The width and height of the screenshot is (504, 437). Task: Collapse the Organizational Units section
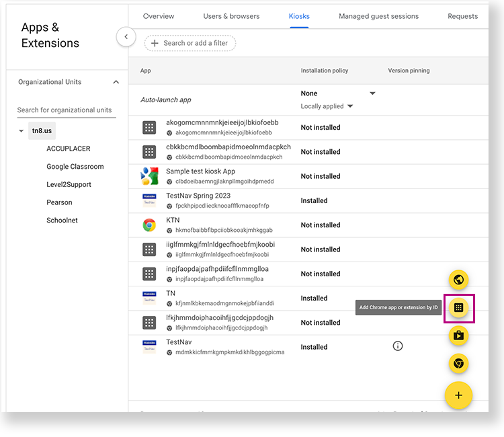pyautogui.click(x=116, y=82)
